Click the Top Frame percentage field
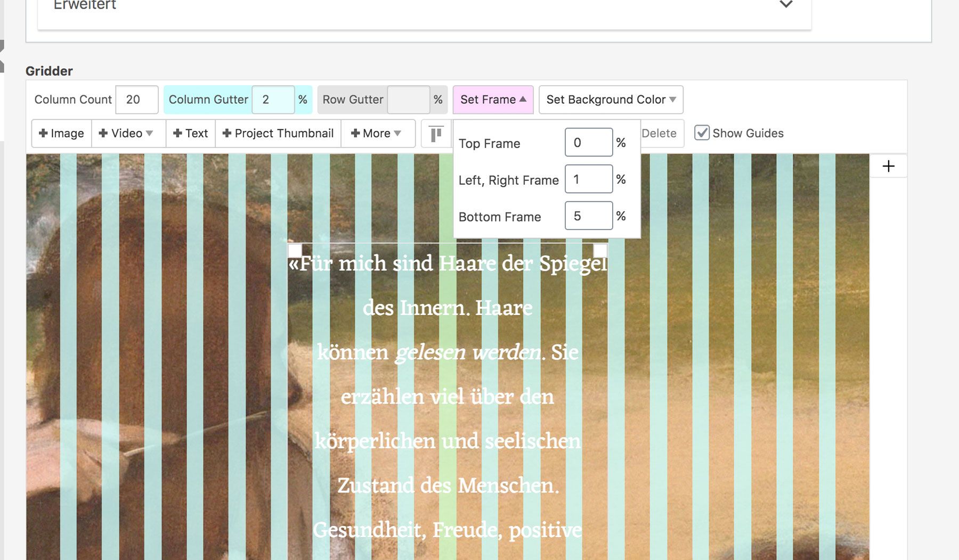959x560 pixels. click(x=588, y=143)
